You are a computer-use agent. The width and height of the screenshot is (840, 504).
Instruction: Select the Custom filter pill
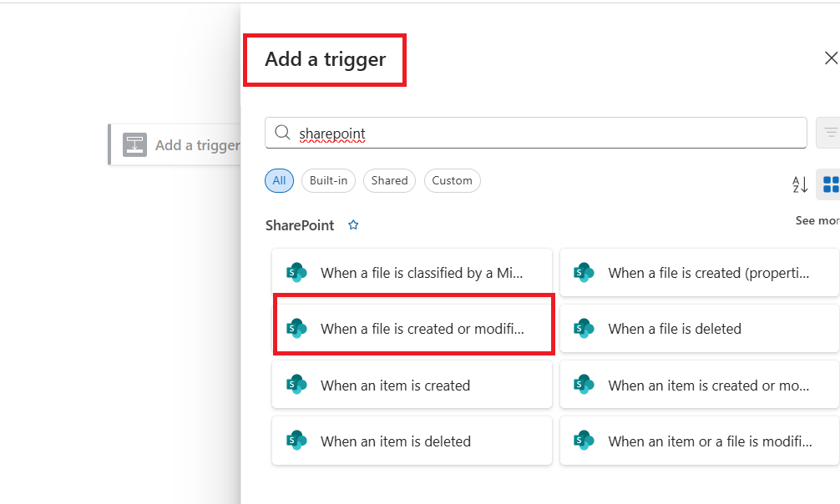point(452,180)
